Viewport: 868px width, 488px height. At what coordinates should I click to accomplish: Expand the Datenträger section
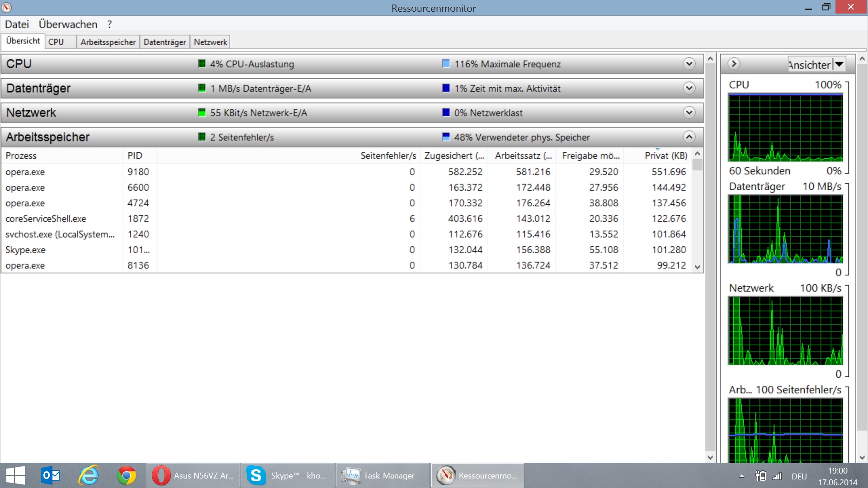(x=689, y=88)
